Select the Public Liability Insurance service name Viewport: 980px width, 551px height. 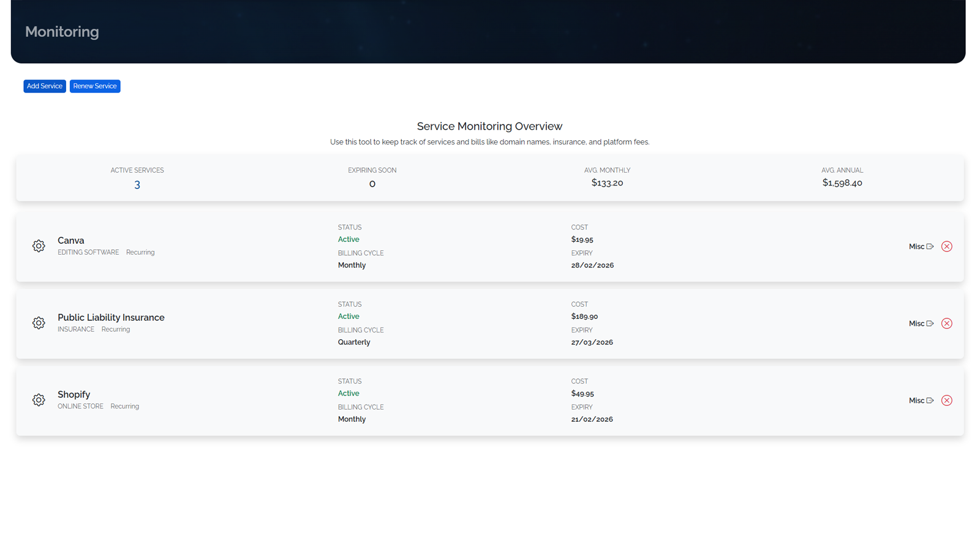tap(111, 317)
